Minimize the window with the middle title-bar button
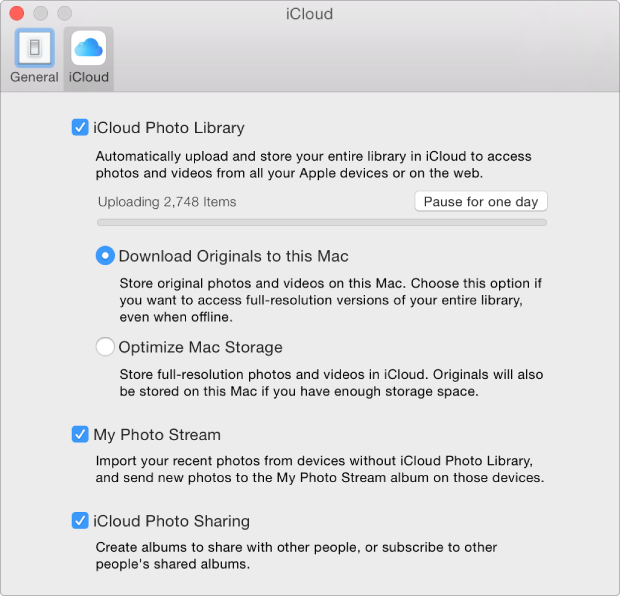This screenshot has width=622, height=598. [x=40, y=14]
